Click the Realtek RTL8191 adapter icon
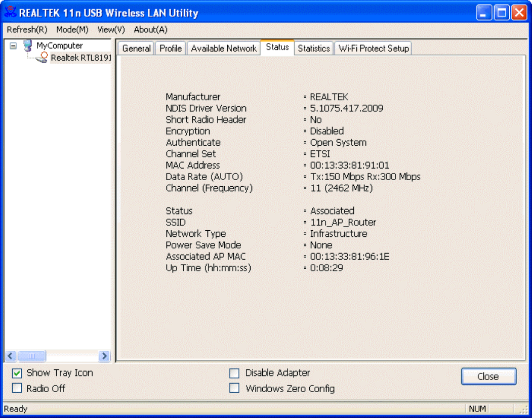Screen dimensions: 532x418 (x=42, y=58)
